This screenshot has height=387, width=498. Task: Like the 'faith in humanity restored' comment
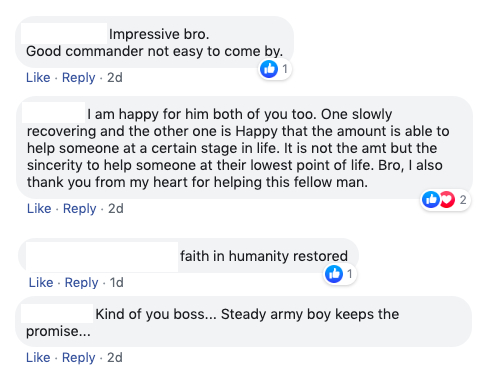[41, 283]
